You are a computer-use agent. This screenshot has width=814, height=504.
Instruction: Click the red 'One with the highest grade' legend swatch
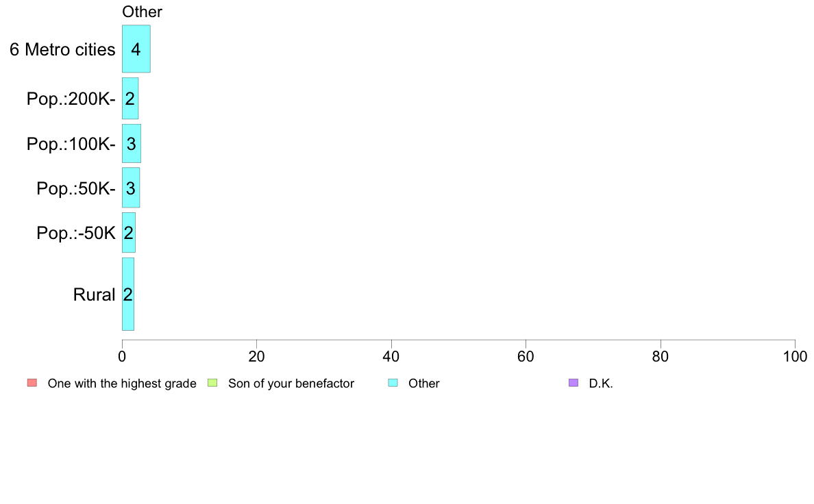(x=32, y=383)
